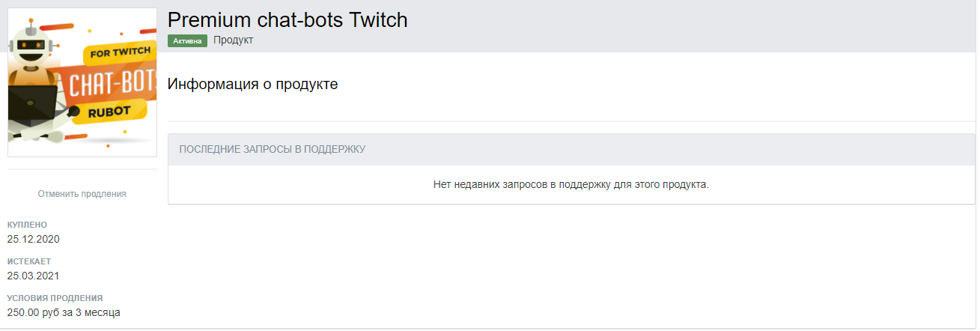Click the Последние запросы в поддержку header

point(272,149)
